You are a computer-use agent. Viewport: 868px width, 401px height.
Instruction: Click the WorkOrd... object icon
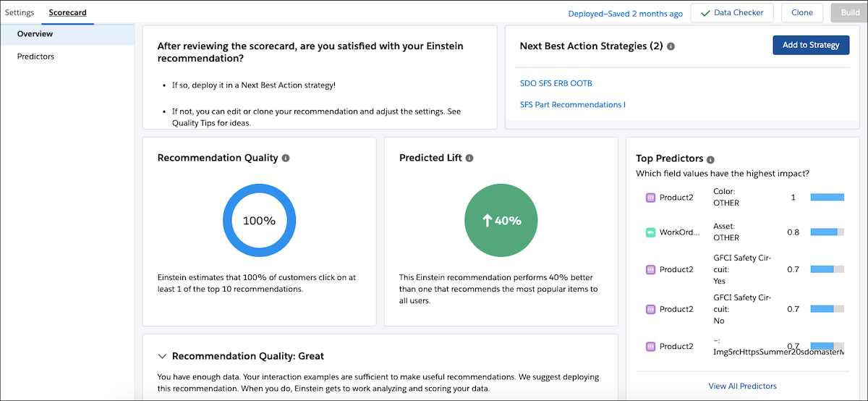point(650,232)
